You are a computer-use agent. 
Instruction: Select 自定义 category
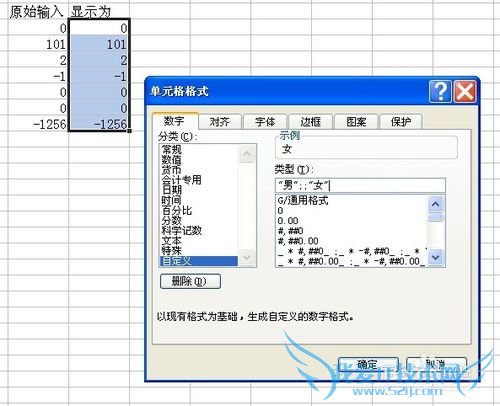(199, 261)
